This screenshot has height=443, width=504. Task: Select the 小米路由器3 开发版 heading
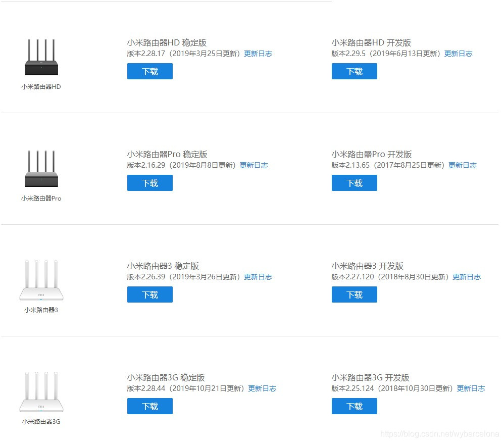[367, 266]
